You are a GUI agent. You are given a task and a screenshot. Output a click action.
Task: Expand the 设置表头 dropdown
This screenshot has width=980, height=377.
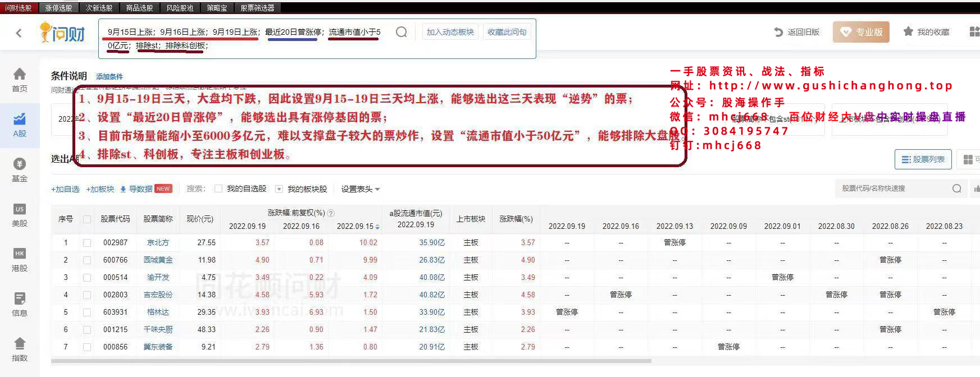tap(361, 189)
